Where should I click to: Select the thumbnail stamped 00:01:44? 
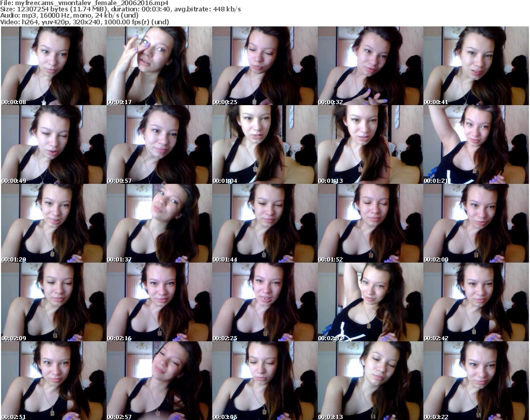click(x=264, y=223)
